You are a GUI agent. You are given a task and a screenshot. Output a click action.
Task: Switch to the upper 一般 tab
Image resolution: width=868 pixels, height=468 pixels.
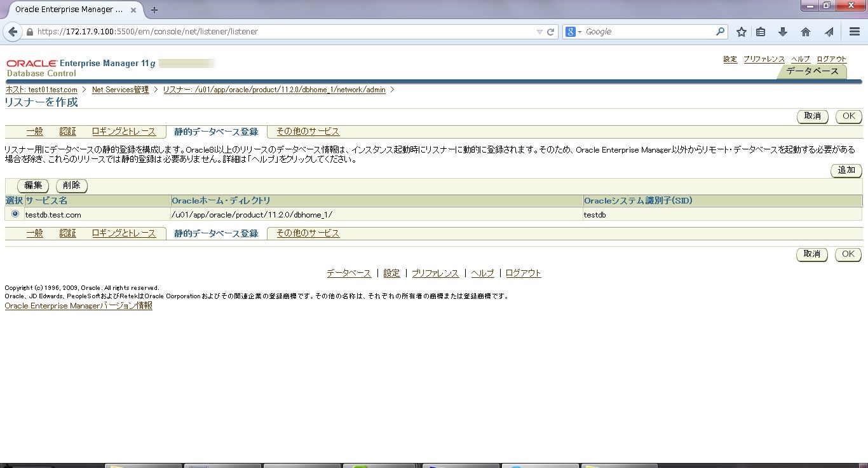pyautogui.click(x=35, y=132)
